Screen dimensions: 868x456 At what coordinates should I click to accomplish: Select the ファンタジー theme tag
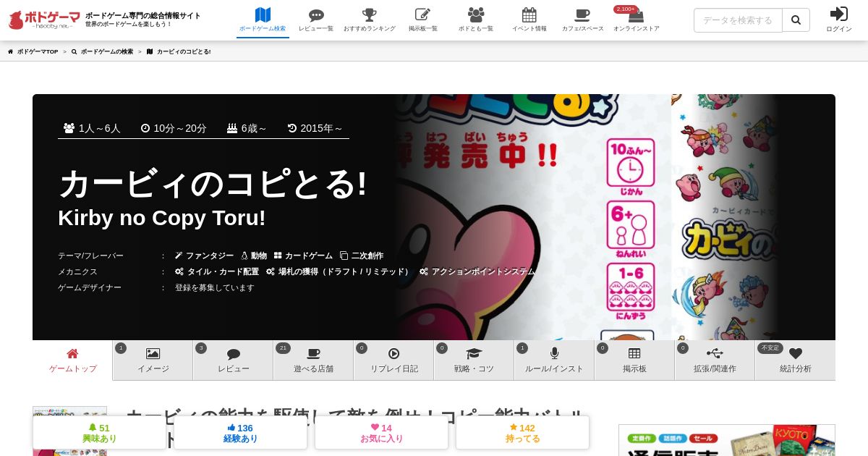[x=205, y=256]
